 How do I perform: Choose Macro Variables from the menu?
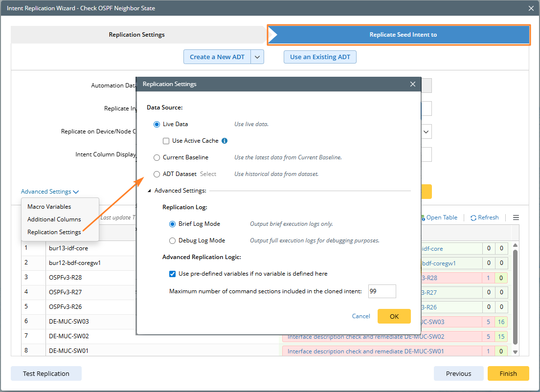pyautogui.click(x=49, y=206)
